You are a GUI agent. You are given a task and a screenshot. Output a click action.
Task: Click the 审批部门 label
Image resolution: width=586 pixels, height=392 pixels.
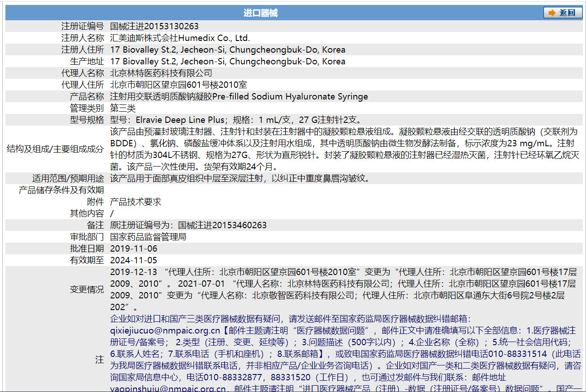tap(87, 237)
